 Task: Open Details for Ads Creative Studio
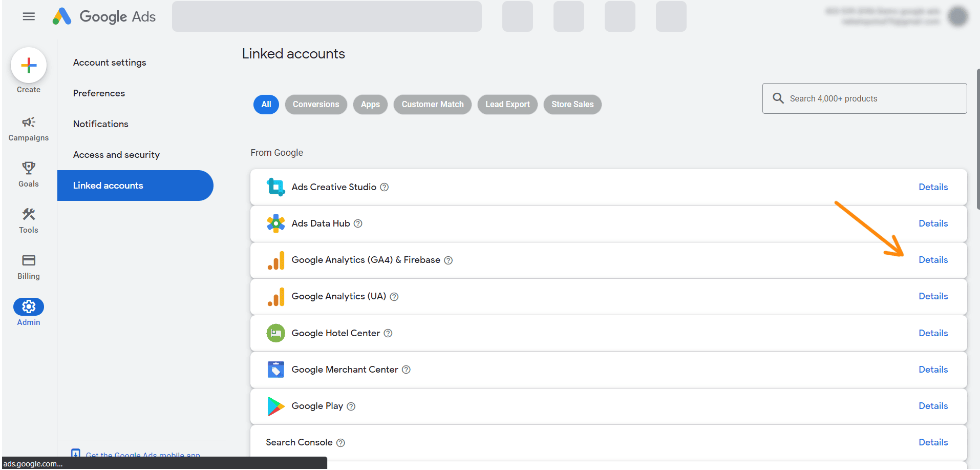pyautogui.click(x=933, y=187)
